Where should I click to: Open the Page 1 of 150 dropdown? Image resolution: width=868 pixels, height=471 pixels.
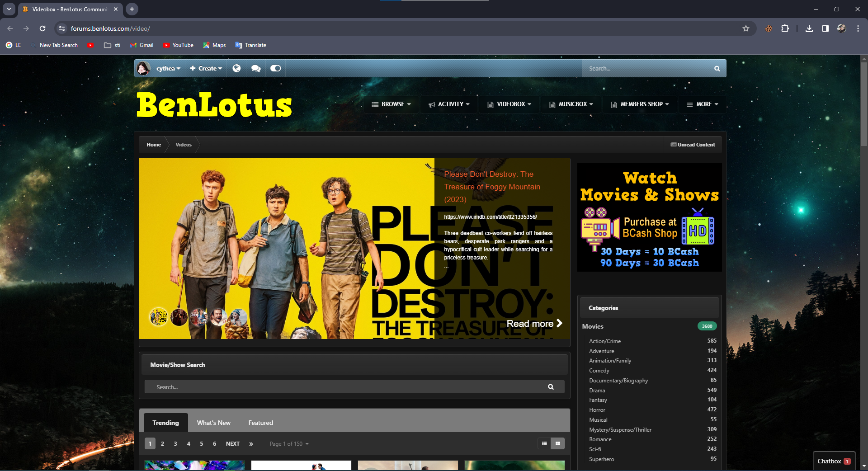point(289,443)
